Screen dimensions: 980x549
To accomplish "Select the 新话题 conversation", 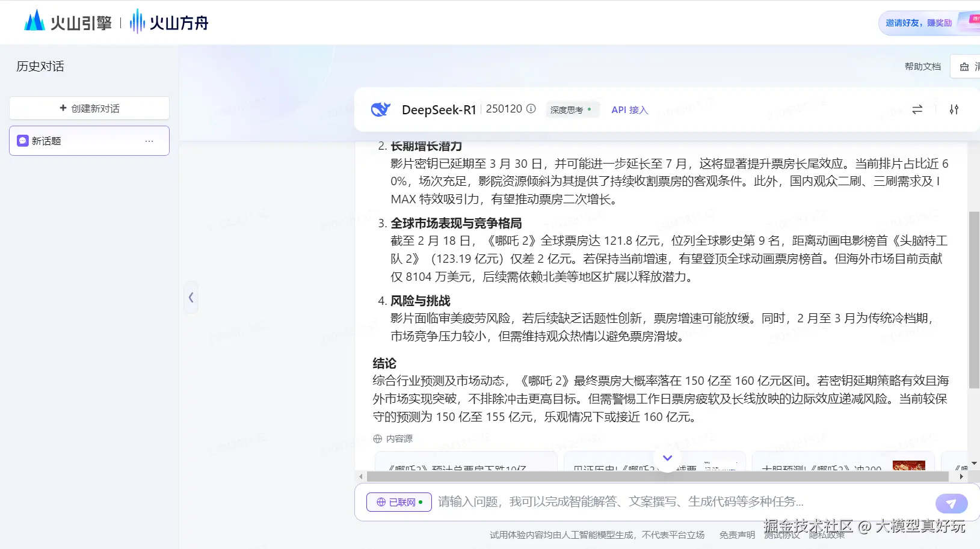I will click(x=89, y=141).
